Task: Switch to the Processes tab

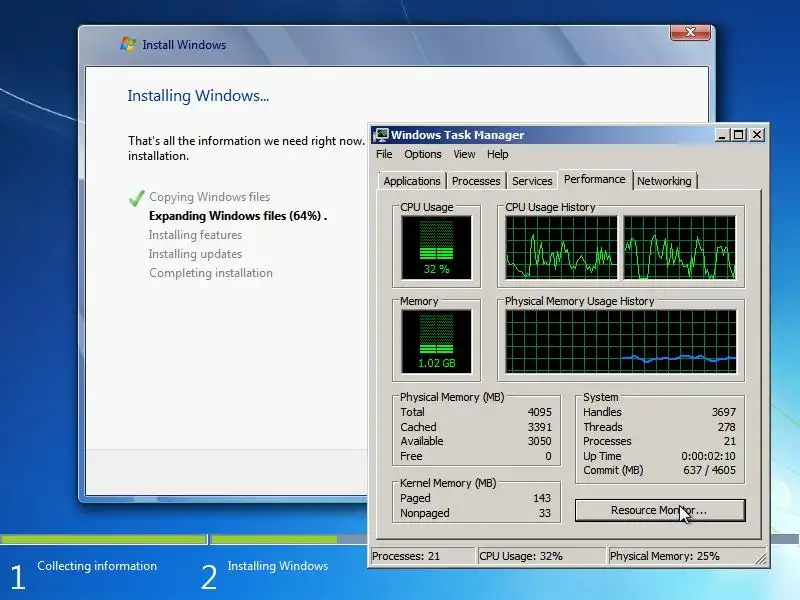Action: tap(476, 181)
